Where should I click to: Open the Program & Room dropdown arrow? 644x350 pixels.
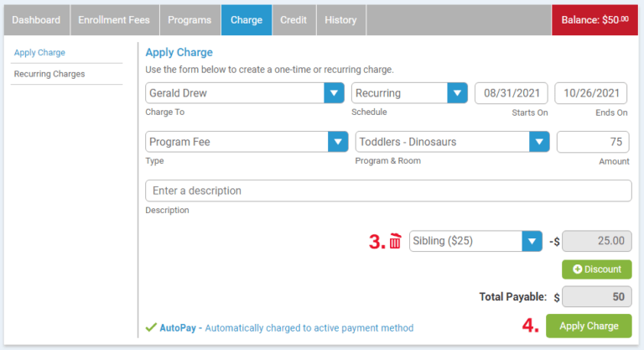click(x=539, y=142)
